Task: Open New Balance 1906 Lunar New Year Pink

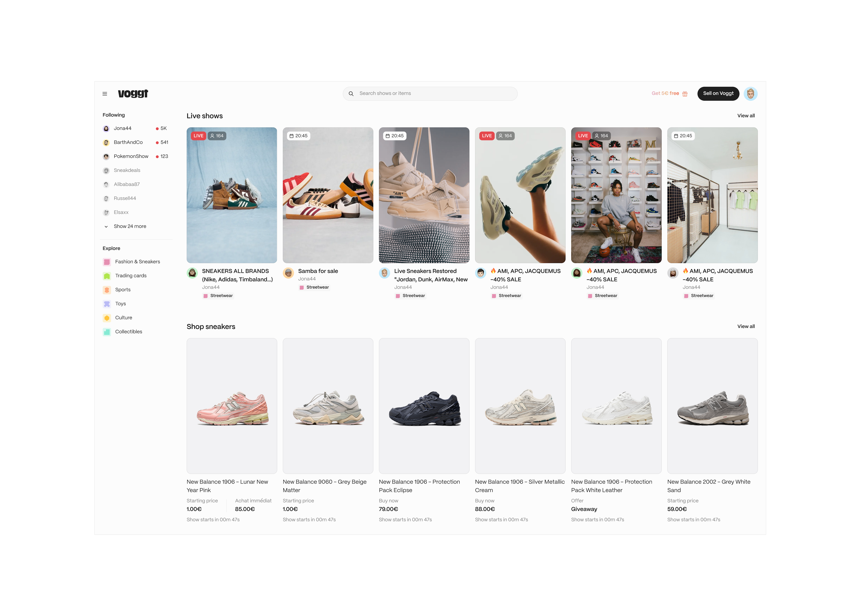Action: coord(232,406)
